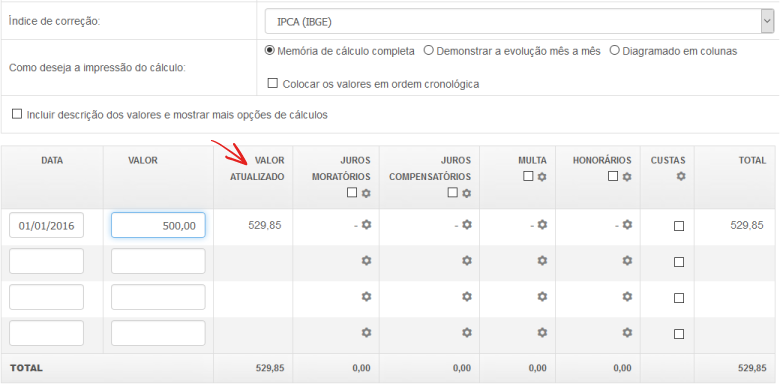Image resolution: width=780 pixels, height=387 pixels.
Task: Select Diagramado em colunas option
Action: pos(614,50)
